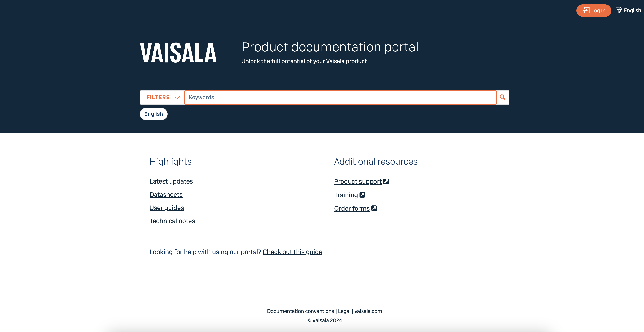This screenshot has width=644, height=332.
Task: Click external link icon beside Order forms
Action: click(x=374, y=208)
